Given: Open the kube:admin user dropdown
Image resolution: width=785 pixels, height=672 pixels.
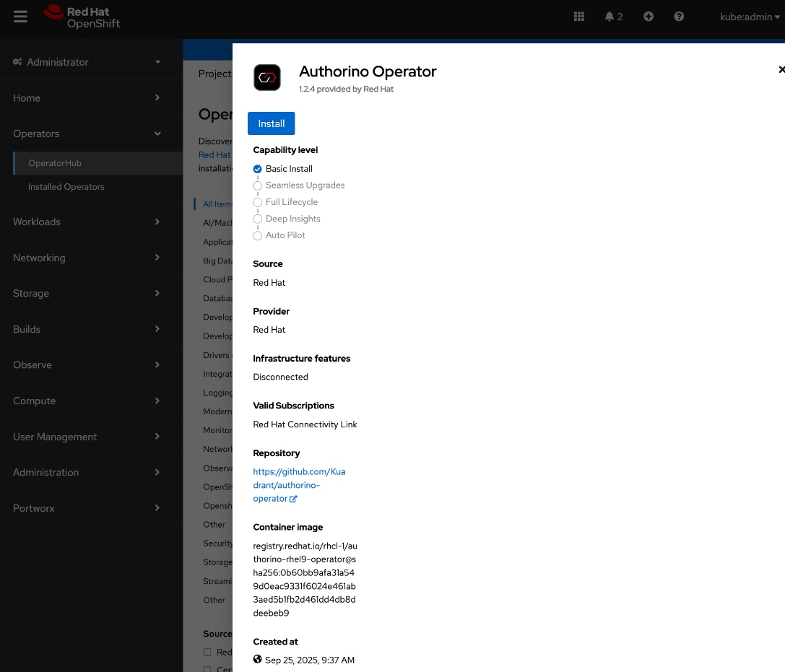Looking at the screenshot, I should (x=749, y=16).
